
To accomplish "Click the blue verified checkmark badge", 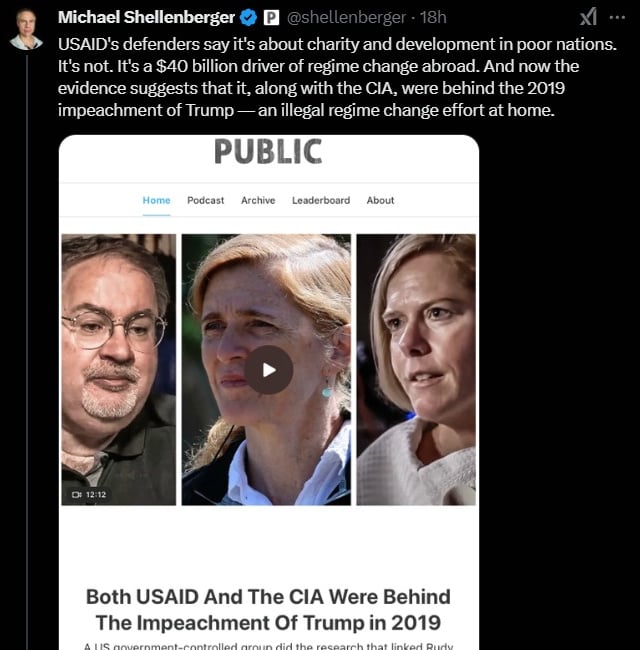I will pyautogui.click(x=248, y=17).
